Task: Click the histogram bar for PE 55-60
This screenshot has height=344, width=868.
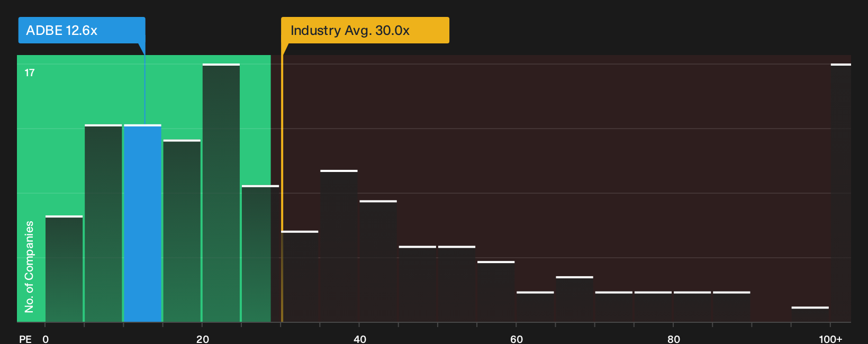Action: click(x=496, y=292)
